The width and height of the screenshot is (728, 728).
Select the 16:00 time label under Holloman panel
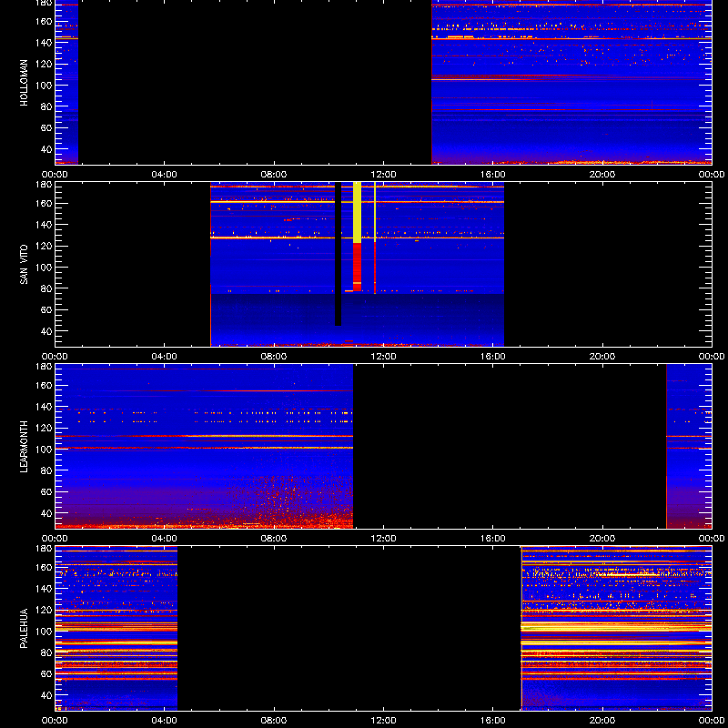point(492,175)
